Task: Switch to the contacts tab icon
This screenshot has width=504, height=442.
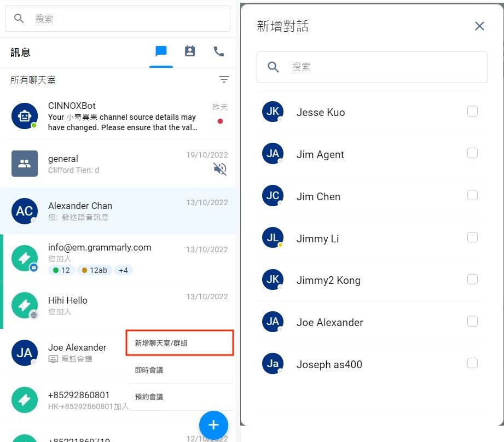Action: point(190,51)
